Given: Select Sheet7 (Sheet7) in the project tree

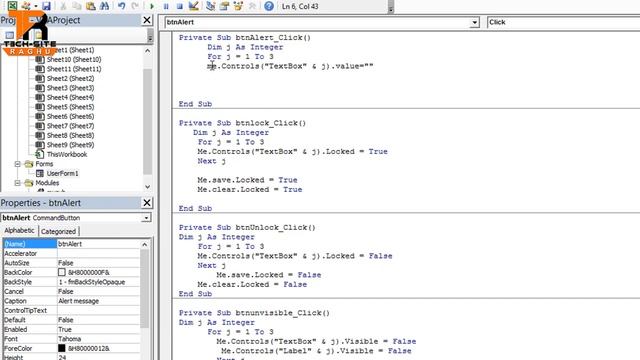Looking at the screenshot, I should [x=70, y=126].
